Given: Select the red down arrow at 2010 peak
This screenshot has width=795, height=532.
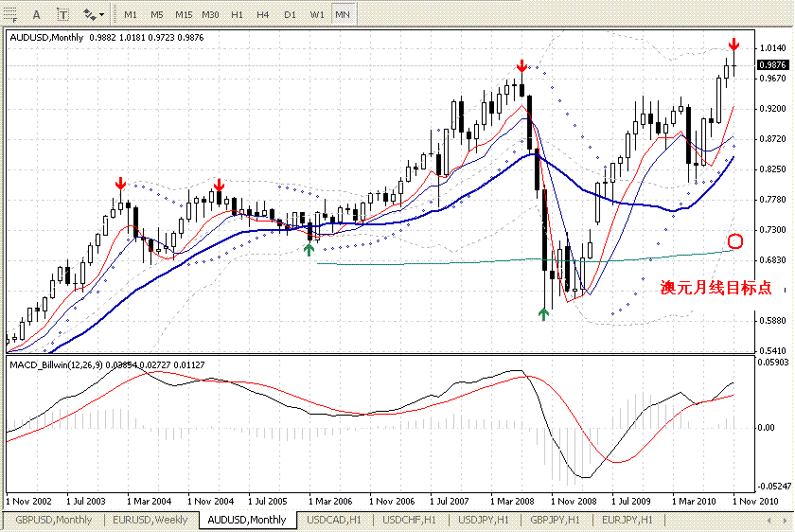Looking at the screenshot, I should 733,44.
